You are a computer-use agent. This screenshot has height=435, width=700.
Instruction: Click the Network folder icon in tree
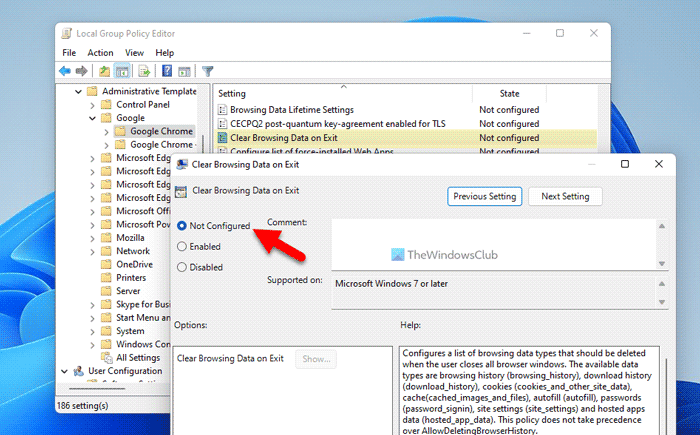coord(106,251)
